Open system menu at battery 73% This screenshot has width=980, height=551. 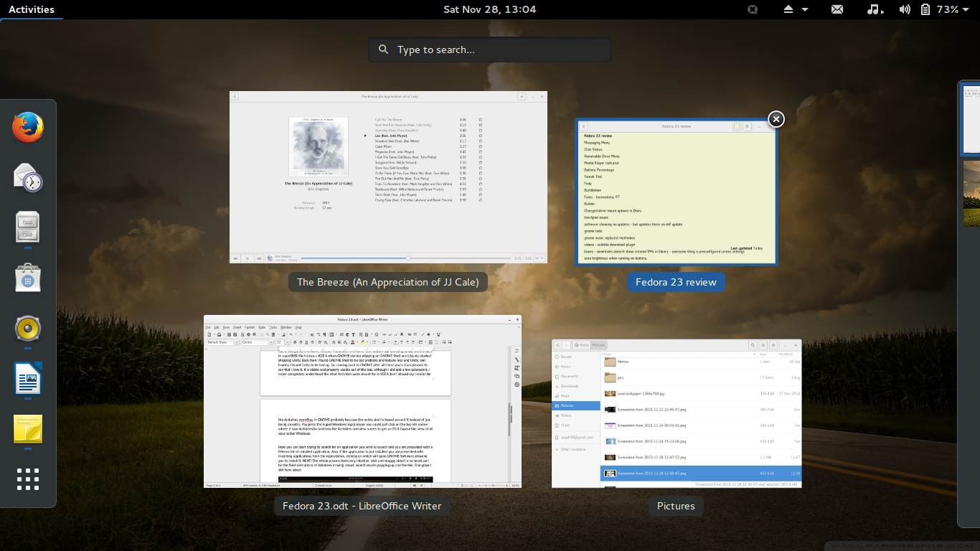[x=946, y=9]
